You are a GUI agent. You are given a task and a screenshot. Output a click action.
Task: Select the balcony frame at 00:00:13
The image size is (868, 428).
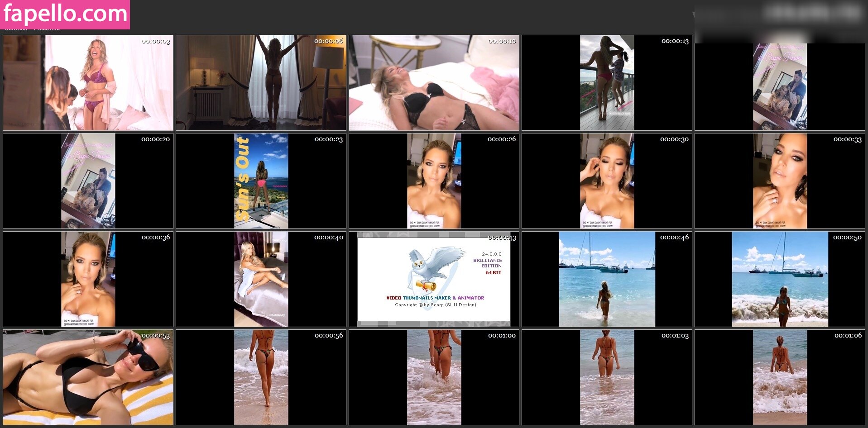(607, 83)
